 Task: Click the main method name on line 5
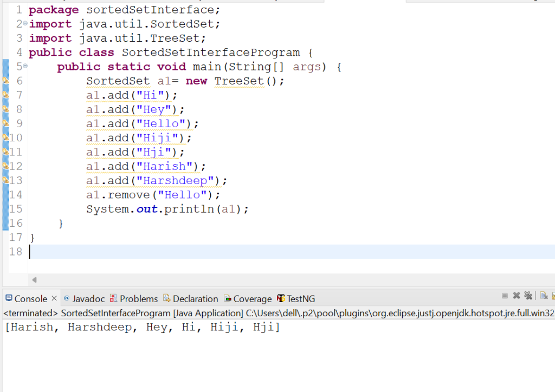pos(207,67)
